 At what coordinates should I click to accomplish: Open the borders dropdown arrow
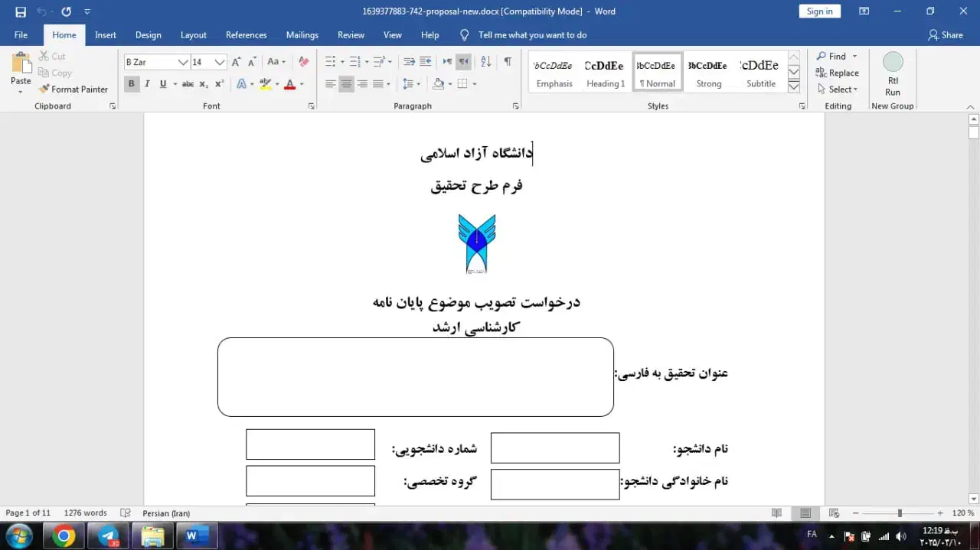click(475, 84)
